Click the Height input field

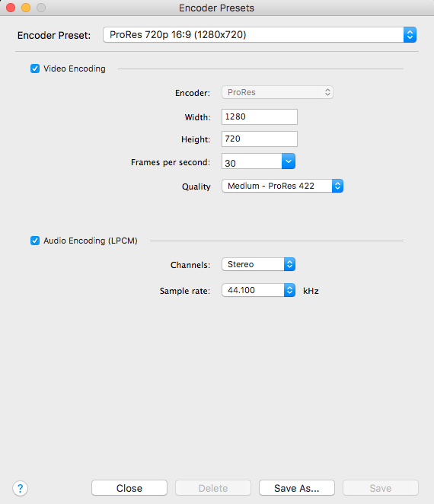(260, 139)
